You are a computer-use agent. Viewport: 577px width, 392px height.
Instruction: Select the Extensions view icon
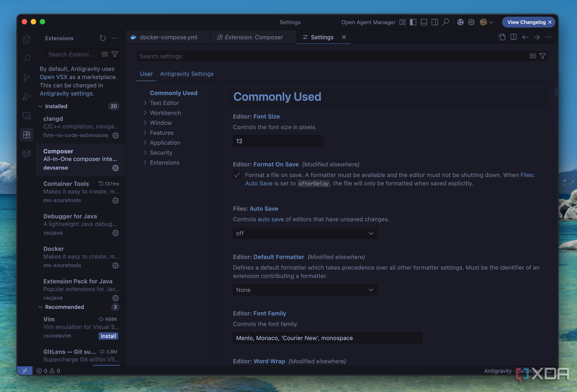27,135
